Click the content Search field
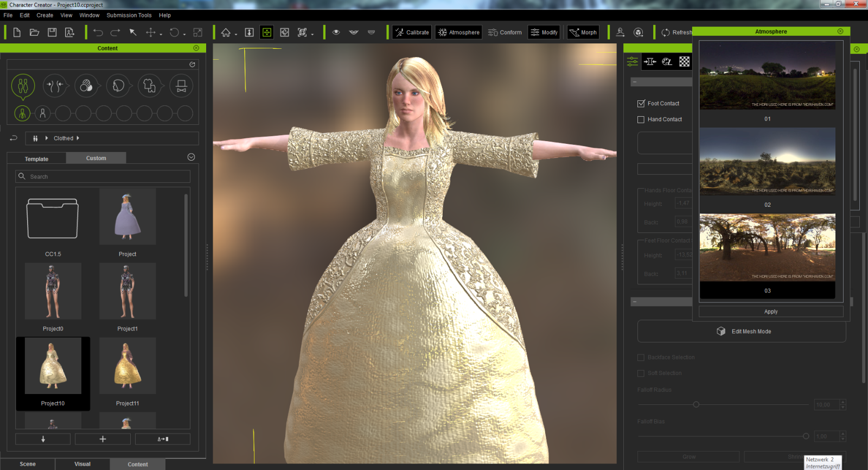Screen dimensions: 868x470 coord(103,176)
